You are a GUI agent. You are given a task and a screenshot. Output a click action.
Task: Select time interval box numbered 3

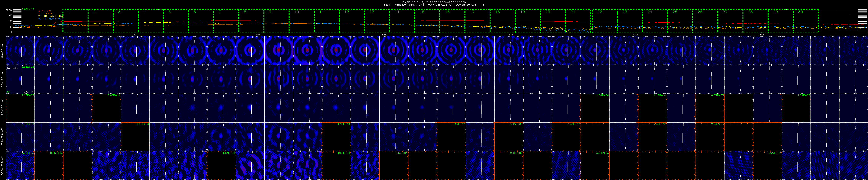[125, 21]
